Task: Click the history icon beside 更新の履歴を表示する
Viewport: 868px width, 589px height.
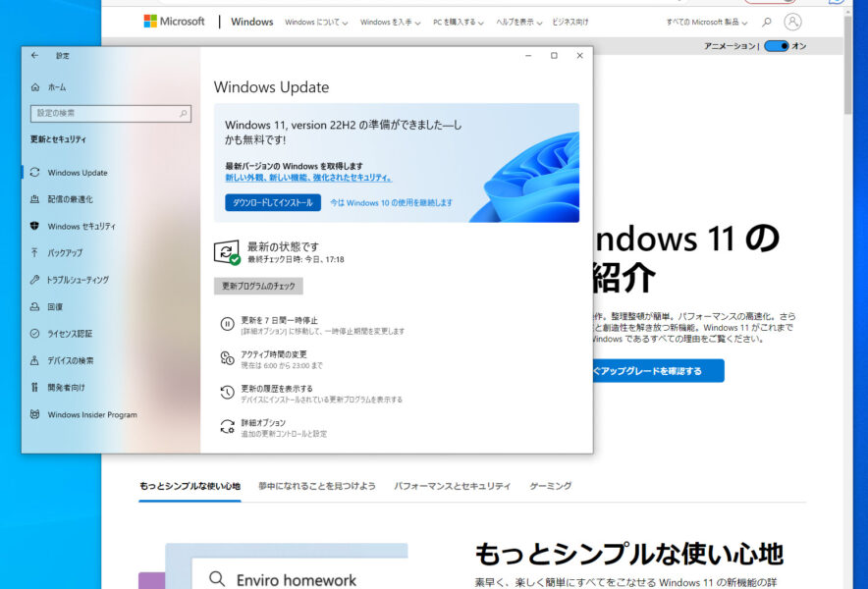Action: pos(227,393)
